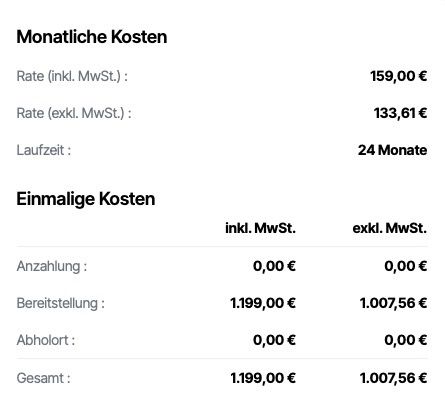This screenshot has height=414, width=445.
Task: Click Anzahlung 0,00 € inkl. MwSt. value
Action: (x=274, y=266)
